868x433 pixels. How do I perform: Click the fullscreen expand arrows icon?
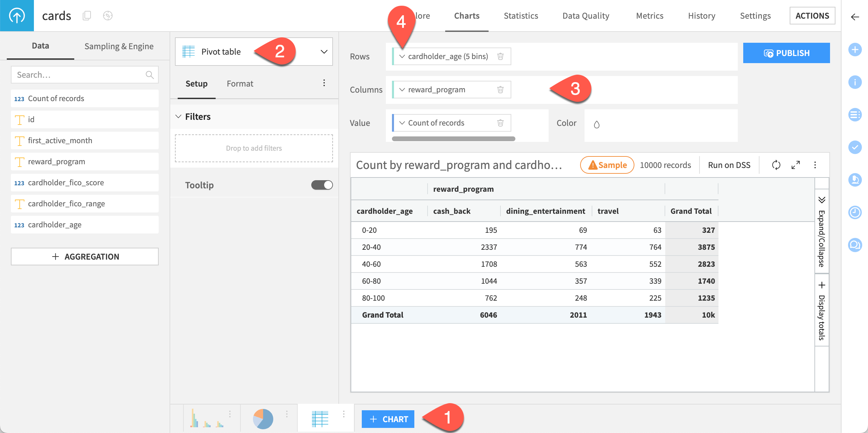coord(796,165)
